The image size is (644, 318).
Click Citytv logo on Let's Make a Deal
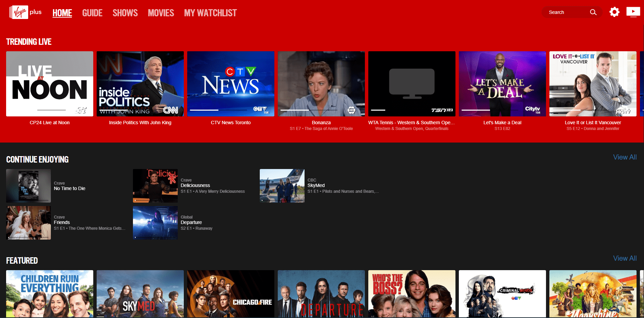[533, 109]
